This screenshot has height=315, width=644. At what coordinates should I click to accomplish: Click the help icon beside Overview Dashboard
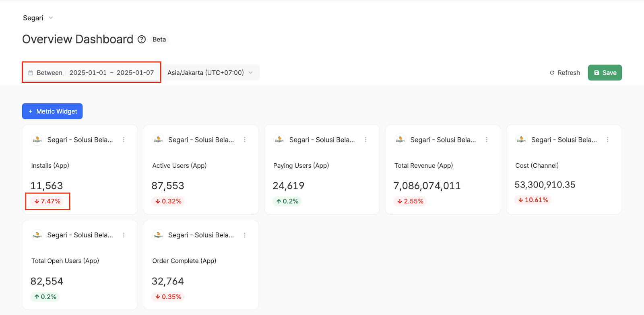coord(142,39)
